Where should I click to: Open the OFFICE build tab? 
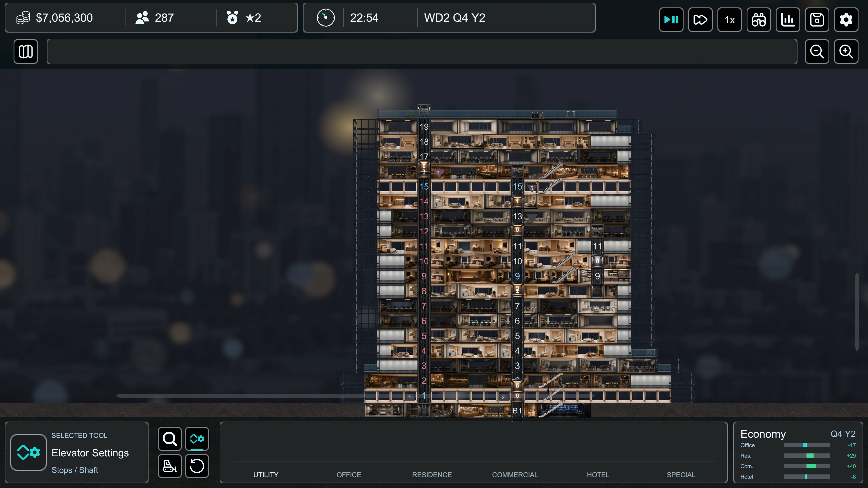(x=348, y=474)
